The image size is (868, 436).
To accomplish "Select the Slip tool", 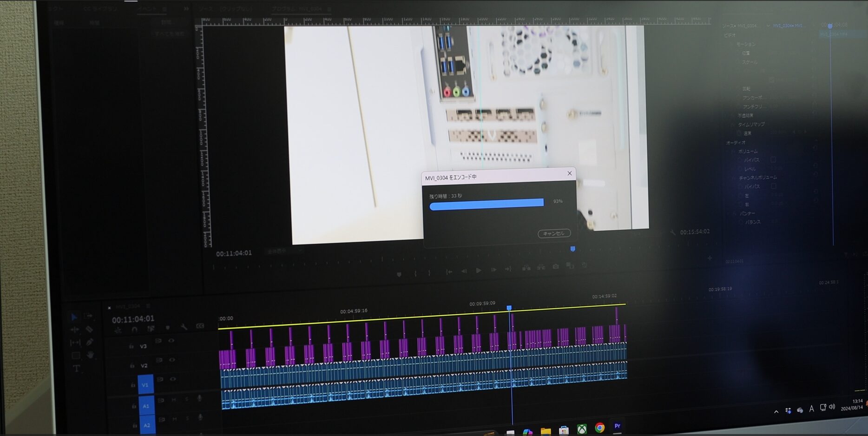I will tap(75, 343).
